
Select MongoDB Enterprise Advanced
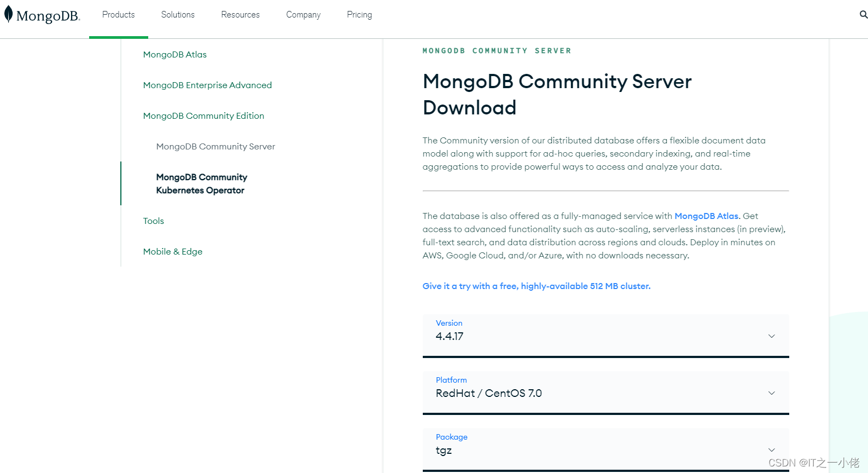click(x=207, y=85)
